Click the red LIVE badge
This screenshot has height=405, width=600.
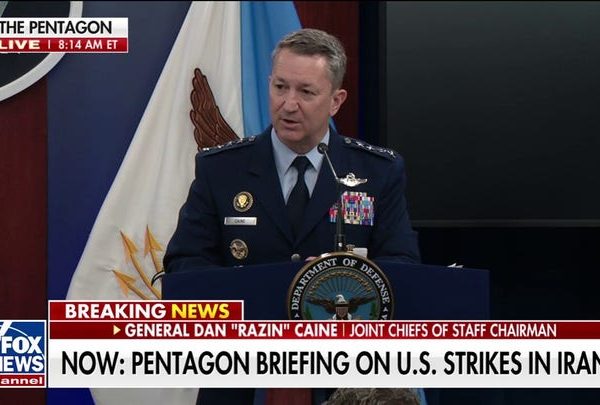click(x=21, y=45)
